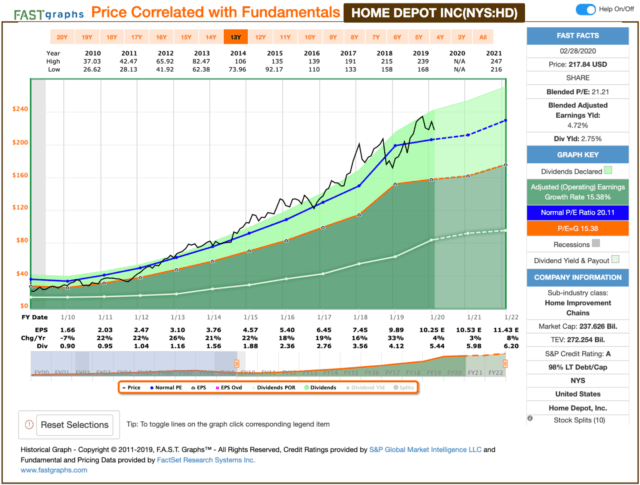Screen dimensions: 640x485
Task: Click the 11.43 E EPS estimate
Action: click(506, 330)
